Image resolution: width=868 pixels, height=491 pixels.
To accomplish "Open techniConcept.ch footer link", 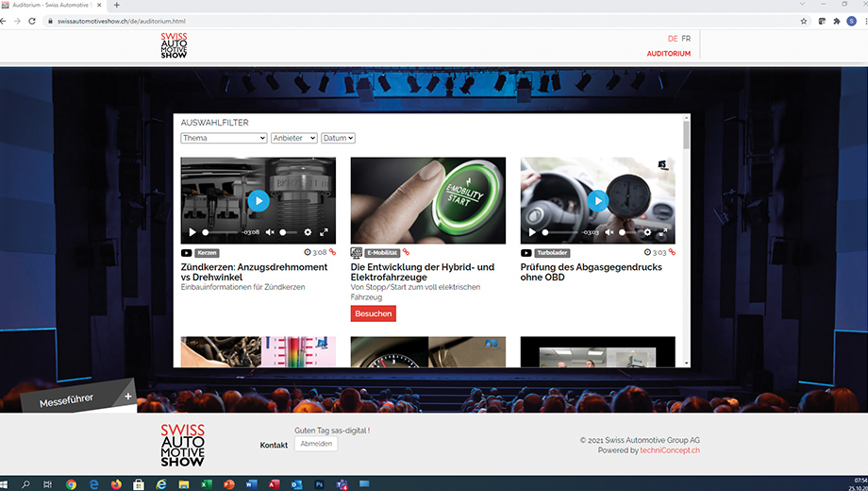I will coord(670,450).
